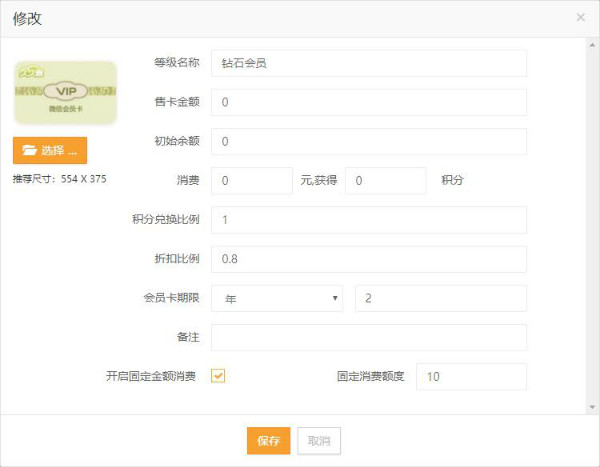
Task: Uncheck the 开启固定金额消费 checkbox
Action: [218, 376]
